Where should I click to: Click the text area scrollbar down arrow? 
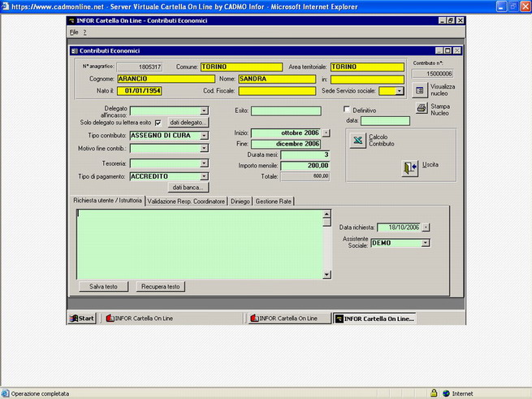point(327,275)
